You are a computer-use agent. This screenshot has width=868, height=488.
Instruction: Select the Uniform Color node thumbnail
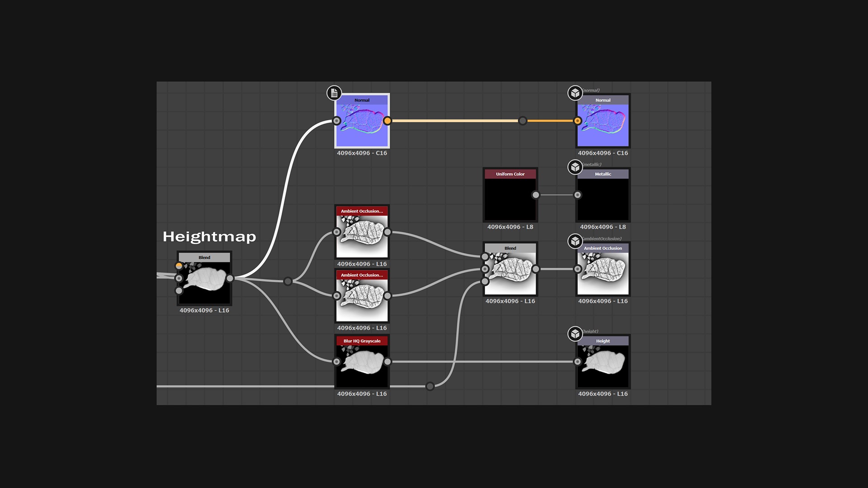pos(510,199)
